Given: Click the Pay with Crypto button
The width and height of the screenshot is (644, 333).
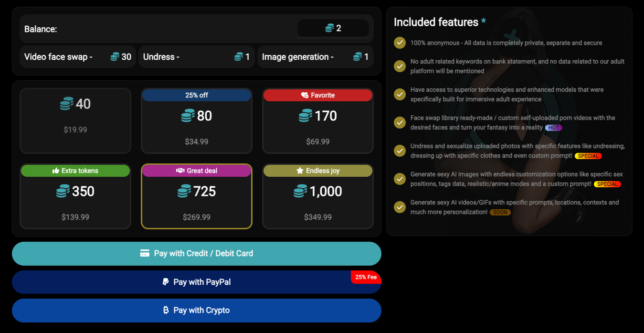Looking at the screenshot, I should point(197,311).
